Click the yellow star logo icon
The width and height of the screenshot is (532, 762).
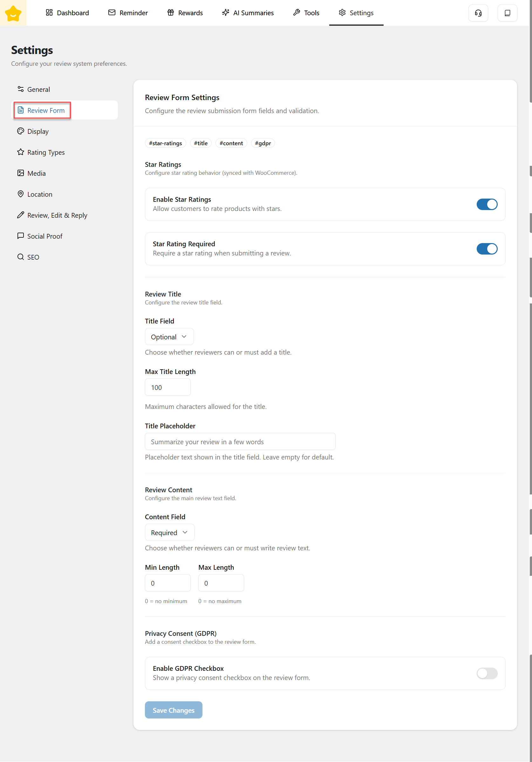[x=13, y=13]
